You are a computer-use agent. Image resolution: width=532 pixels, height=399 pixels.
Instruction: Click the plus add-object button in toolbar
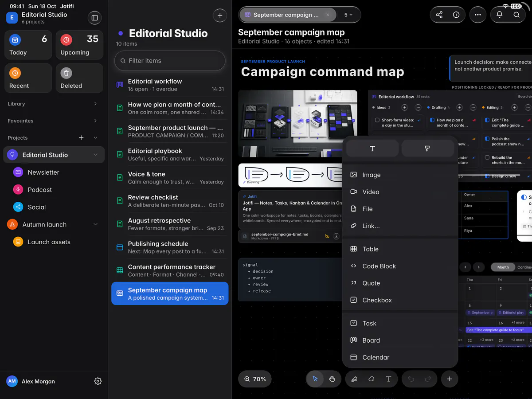coord(450,379)
